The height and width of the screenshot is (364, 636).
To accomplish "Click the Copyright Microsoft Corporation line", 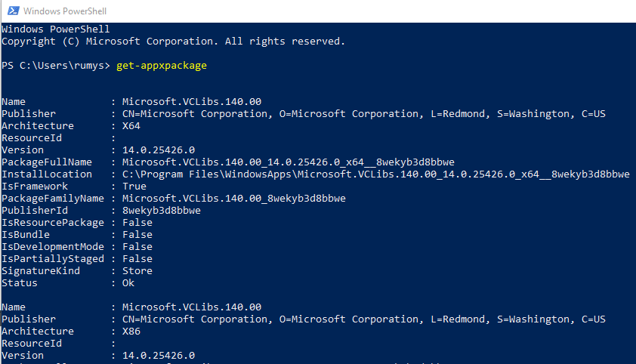I will tap(173, 42).
